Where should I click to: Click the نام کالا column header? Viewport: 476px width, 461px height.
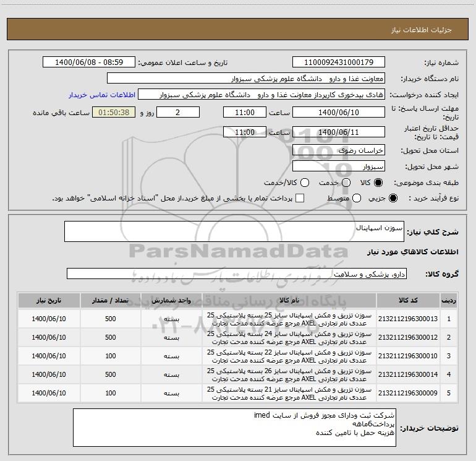tap(289, 300)
